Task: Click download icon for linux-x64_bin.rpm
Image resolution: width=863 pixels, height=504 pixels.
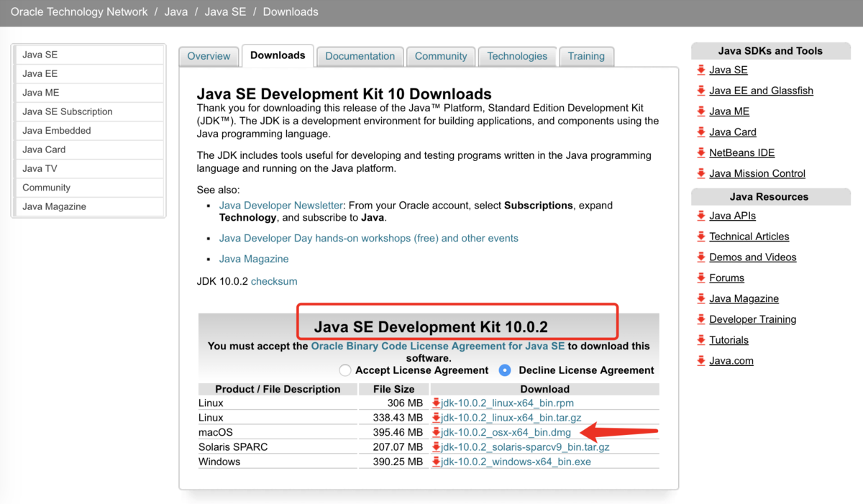Action: (436, 403)
